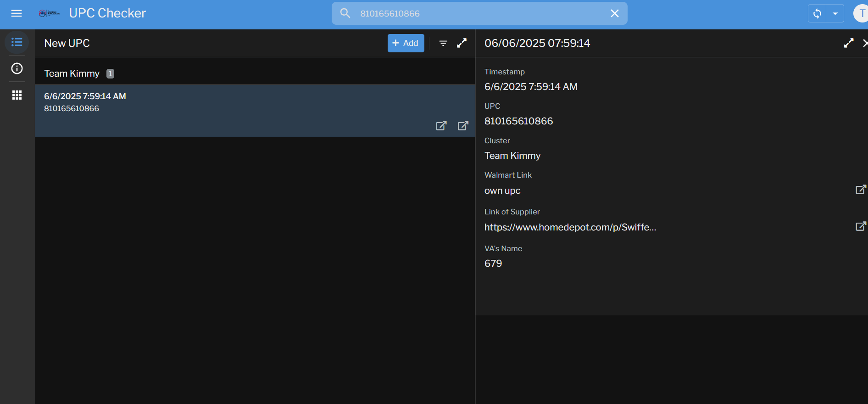Viewport: 868px width, 404px height.
Task: Click the Home Depot supplier URL
Action: (x=570, y=227)
